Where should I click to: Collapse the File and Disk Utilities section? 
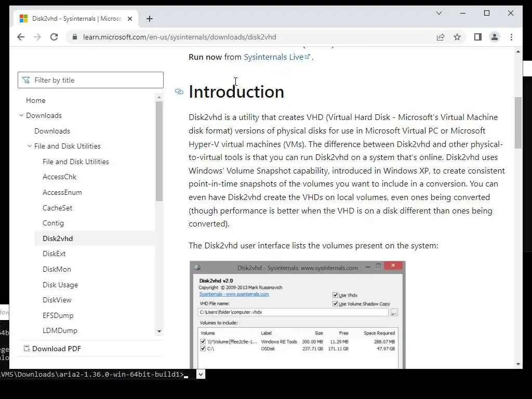click(x=30, y=146)
